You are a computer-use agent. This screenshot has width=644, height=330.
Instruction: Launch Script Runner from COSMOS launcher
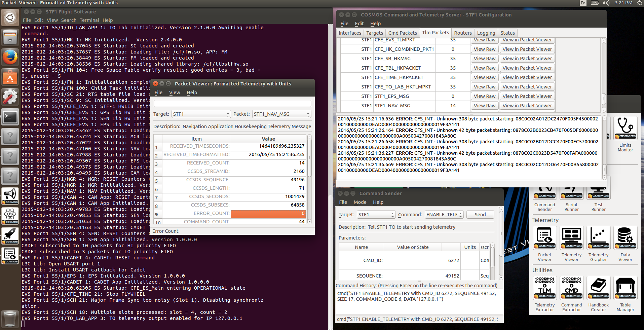click(571, 193)
